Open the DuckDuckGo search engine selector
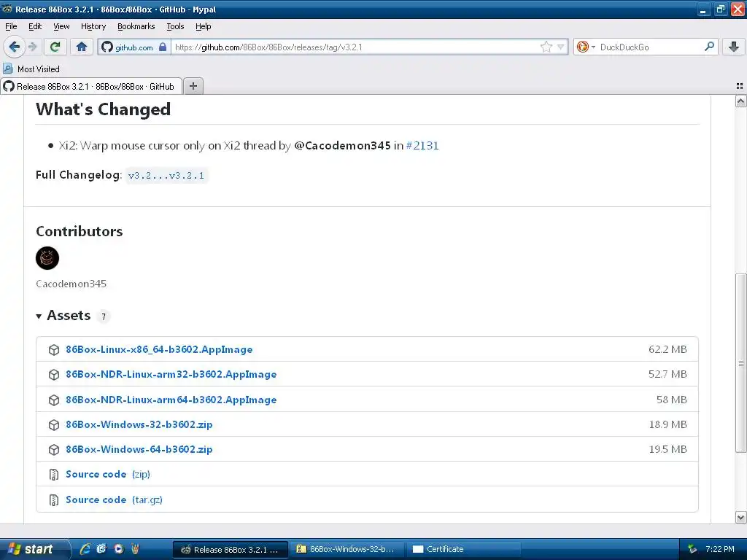 pos(586,47)
